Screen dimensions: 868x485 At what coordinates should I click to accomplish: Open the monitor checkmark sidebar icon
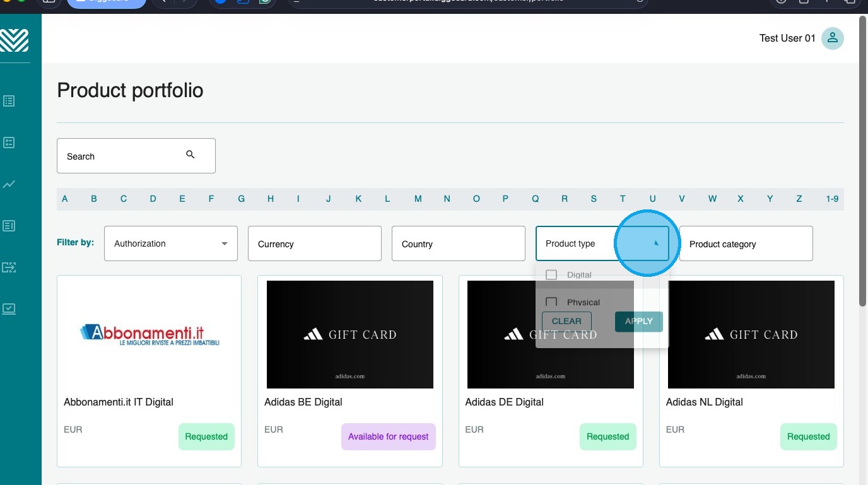pos(9,309)
